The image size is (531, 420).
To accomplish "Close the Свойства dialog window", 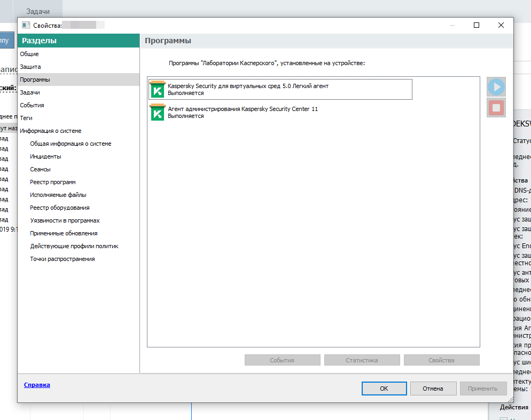I will click(x=501, y=26).
